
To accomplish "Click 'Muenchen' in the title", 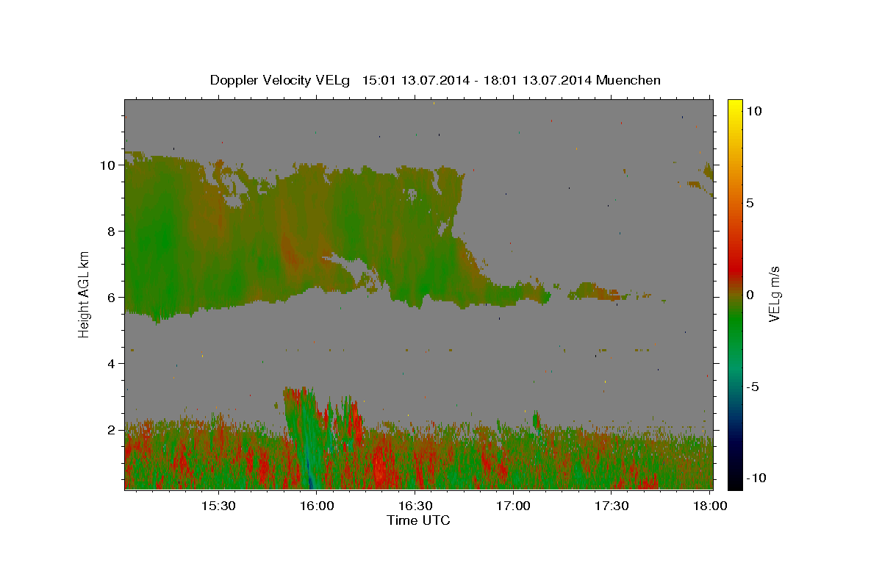I will click(629, 80).
